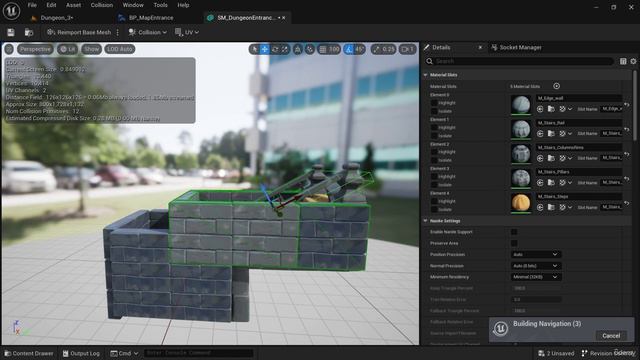This screenshot has width=640, height=360.
Task: Collapse the Nanite Settings section
Action: (x=426, y=221)
